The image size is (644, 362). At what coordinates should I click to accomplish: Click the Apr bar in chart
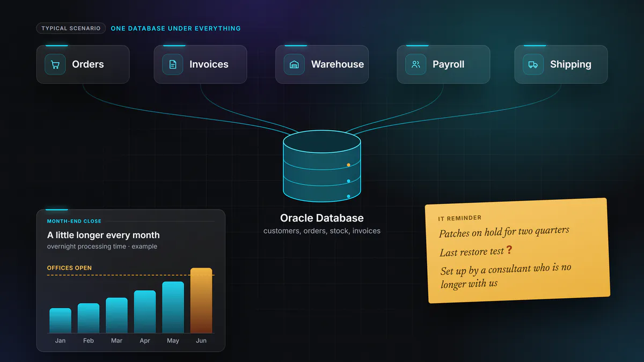click(145, 312)
